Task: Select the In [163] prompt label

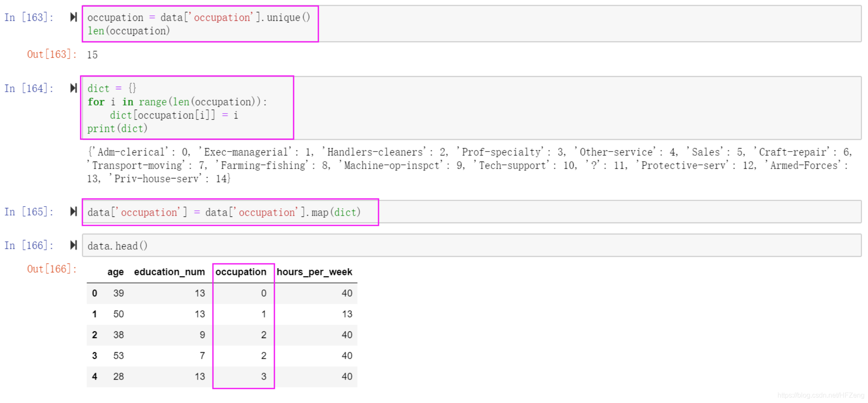Action: click(x=29, y=18)
